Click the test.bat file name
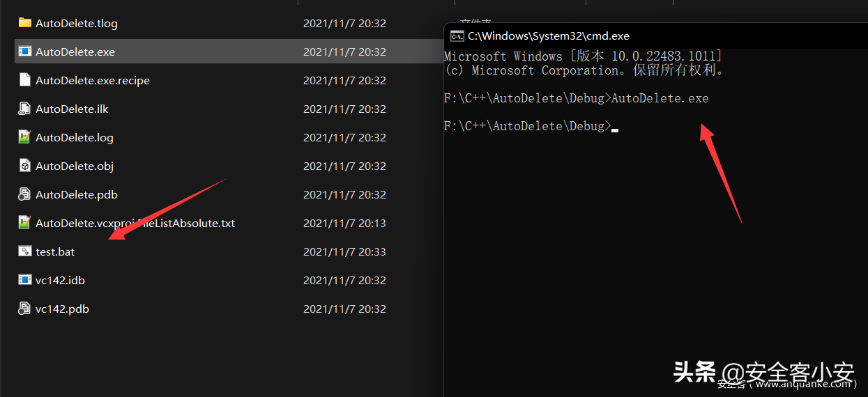This screenshot has width=868, height=397. click(x=55, y=251)
